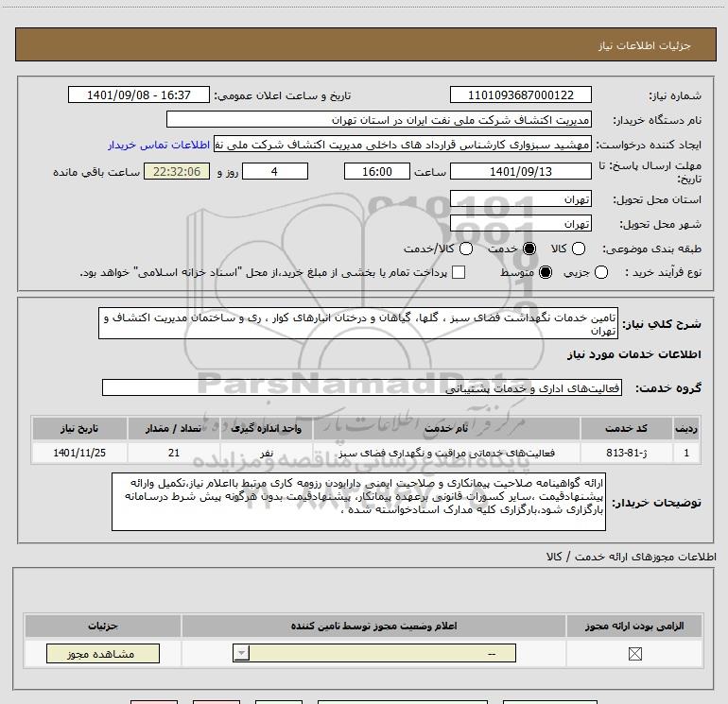
Task: Click the remaining days field showing 4
Action: coord(275,171)
